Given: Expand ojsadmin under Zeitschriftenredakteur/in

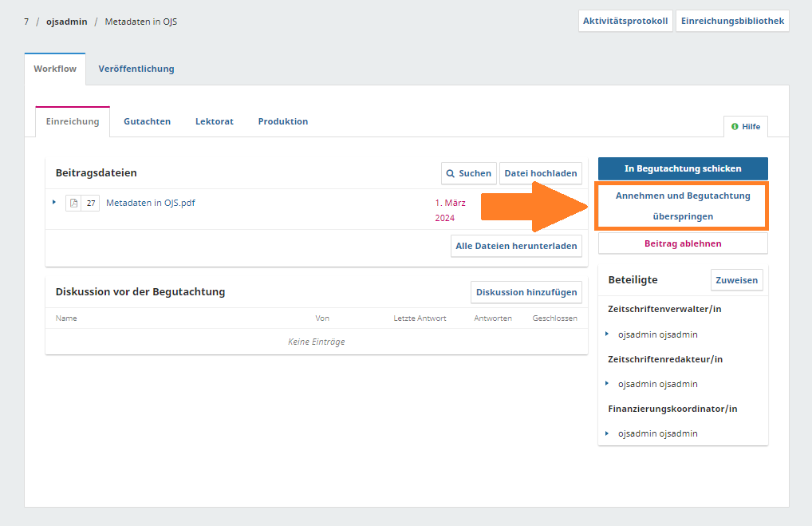Looking at the screenshot, I should (607, 383).
